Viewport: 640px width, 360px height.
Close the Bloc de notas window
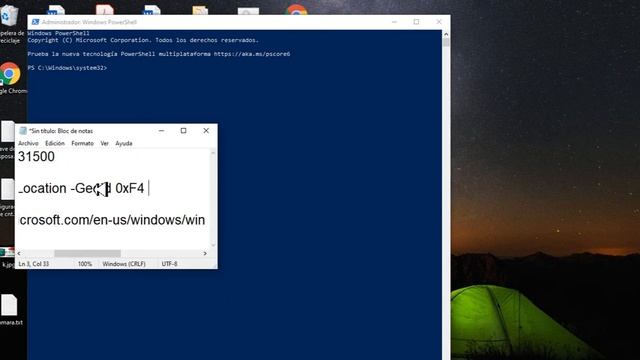206,131
